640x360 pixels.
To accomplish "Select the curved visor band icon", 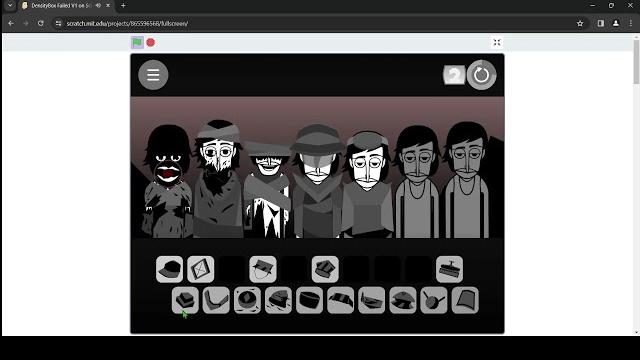I will 340,300.
